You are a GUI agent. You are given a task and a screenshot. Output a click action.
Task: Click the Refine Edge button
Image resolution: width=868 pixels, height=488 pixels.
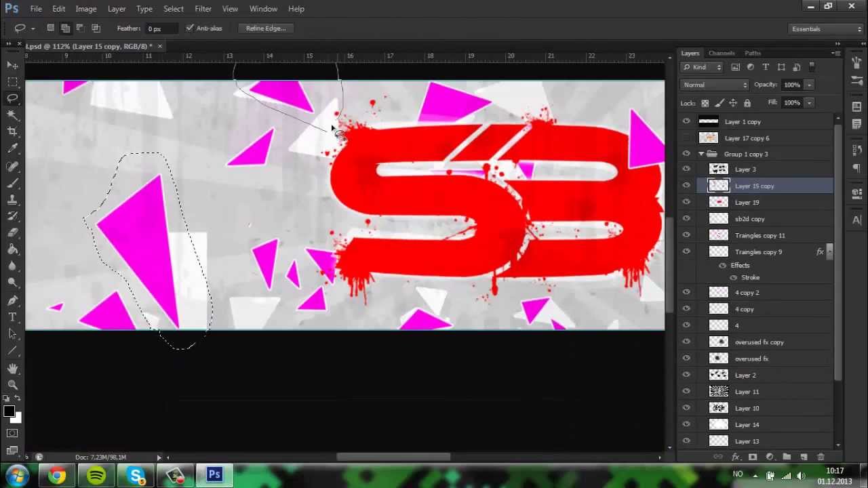[x=266, y=28]
